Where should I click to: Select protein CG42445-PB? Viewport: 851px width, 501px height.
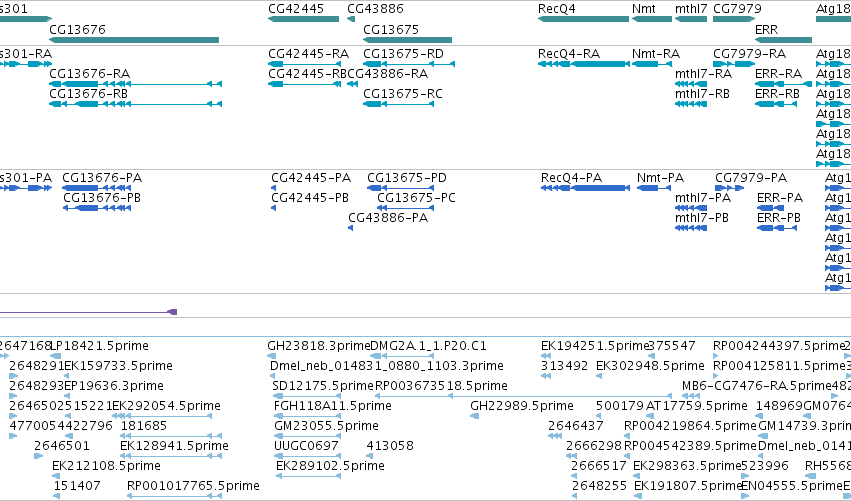point(310,198)
